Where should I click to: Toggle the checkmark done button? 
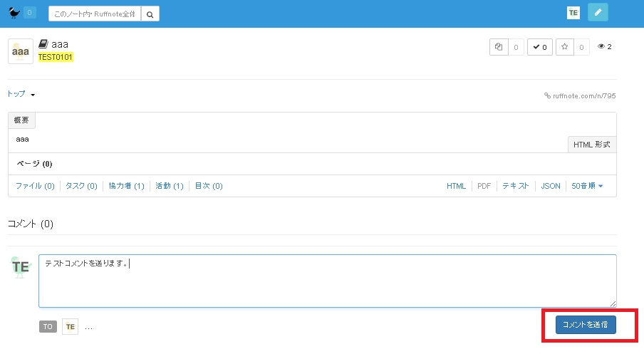(540, 47)
